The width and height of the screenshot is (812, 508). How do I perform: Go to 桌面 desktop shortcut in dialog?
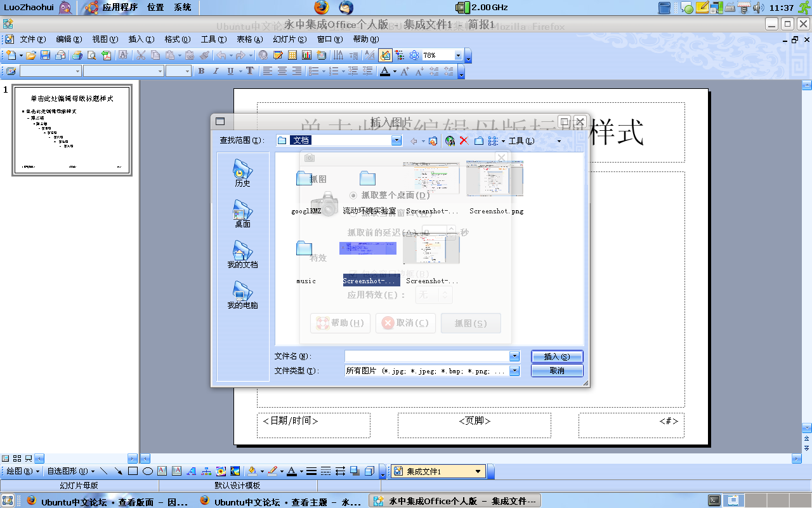pos(242,214)
